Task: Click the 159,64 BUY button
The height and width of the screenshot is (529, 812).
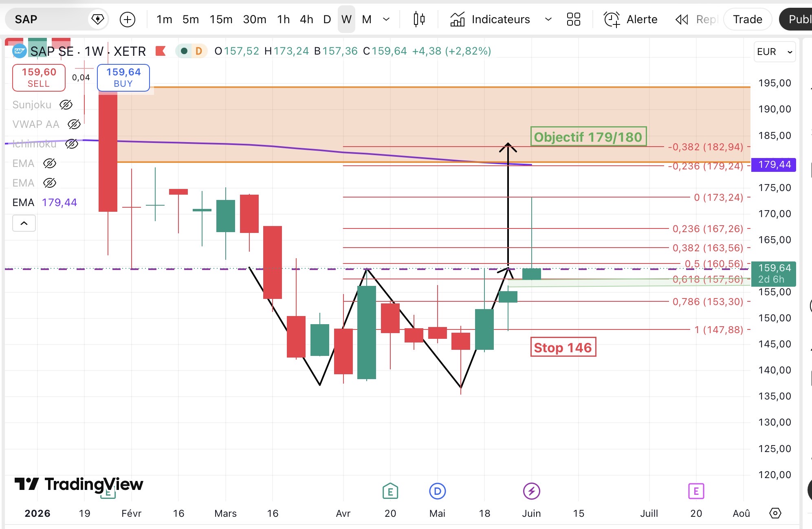Action: pyautogui.click(x=123, y=77)
